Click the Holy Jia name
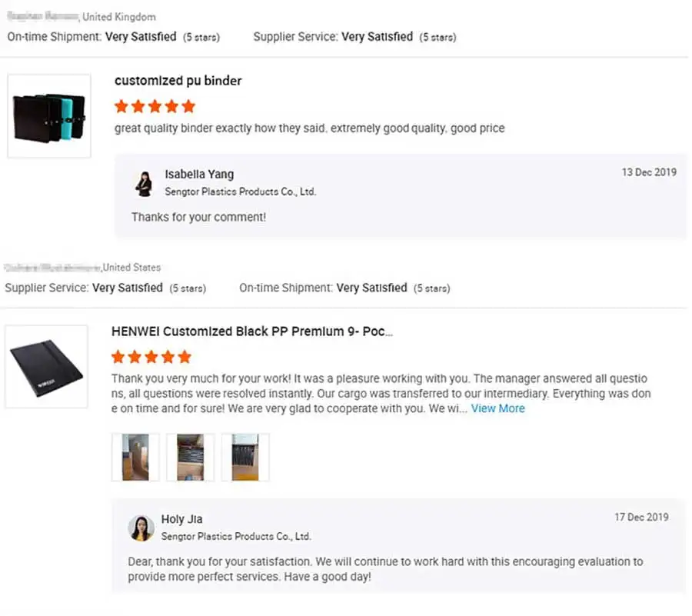The height and width of the screenshot is (616, 692). [x=181, y=519]
